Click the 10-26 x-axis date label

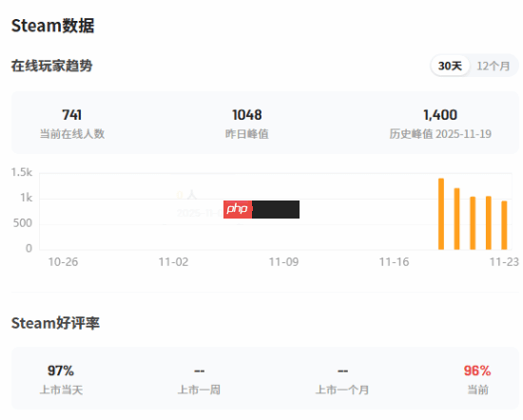coord(63,262)
